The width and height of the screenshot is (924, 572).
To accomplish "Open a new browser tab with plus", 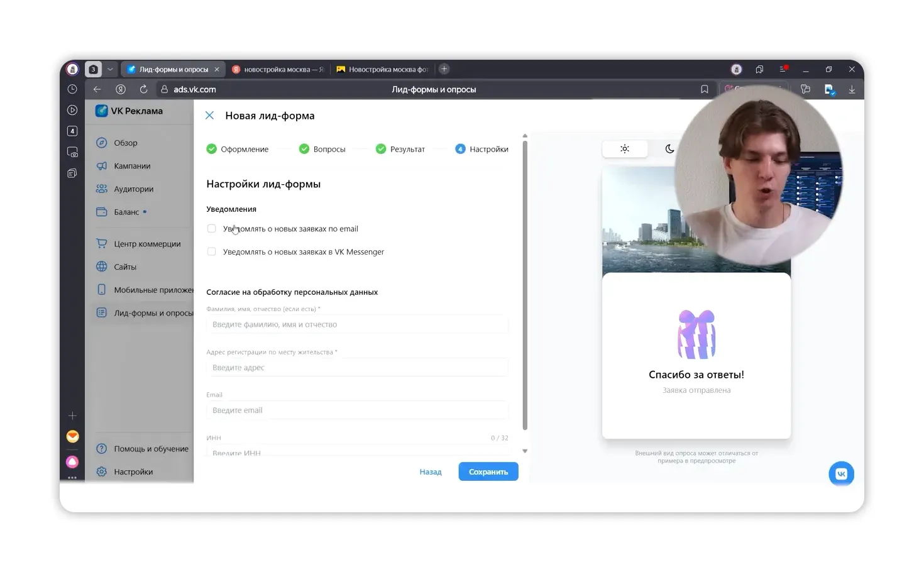I will click(444, 69).
